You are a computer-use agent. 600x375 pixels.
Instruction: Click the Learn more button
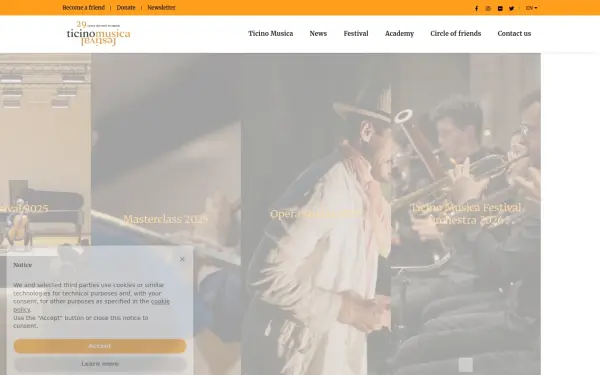[100, 364]
